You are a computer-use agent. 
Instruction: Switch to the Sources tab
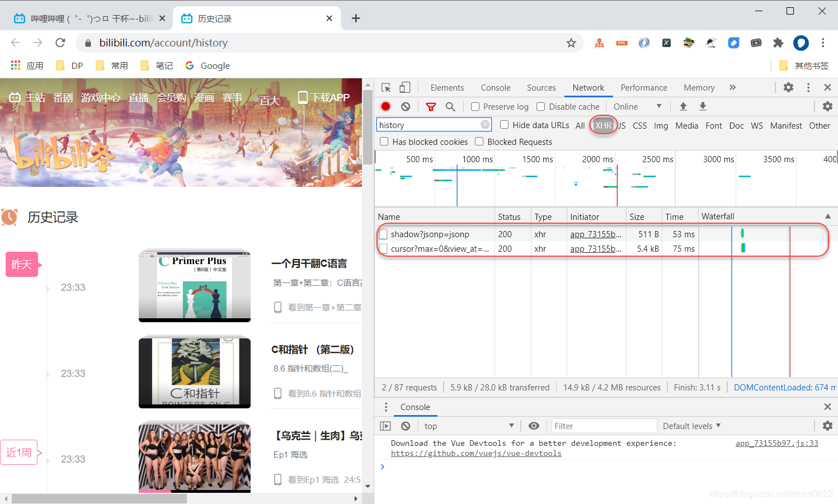pyautogui.click(x=541, y=88)
